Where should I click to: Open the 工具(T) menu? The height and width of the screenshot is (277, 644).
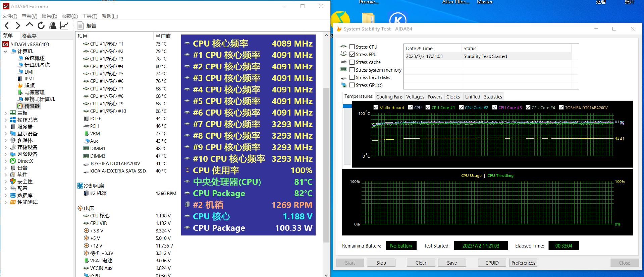point(90,16)
